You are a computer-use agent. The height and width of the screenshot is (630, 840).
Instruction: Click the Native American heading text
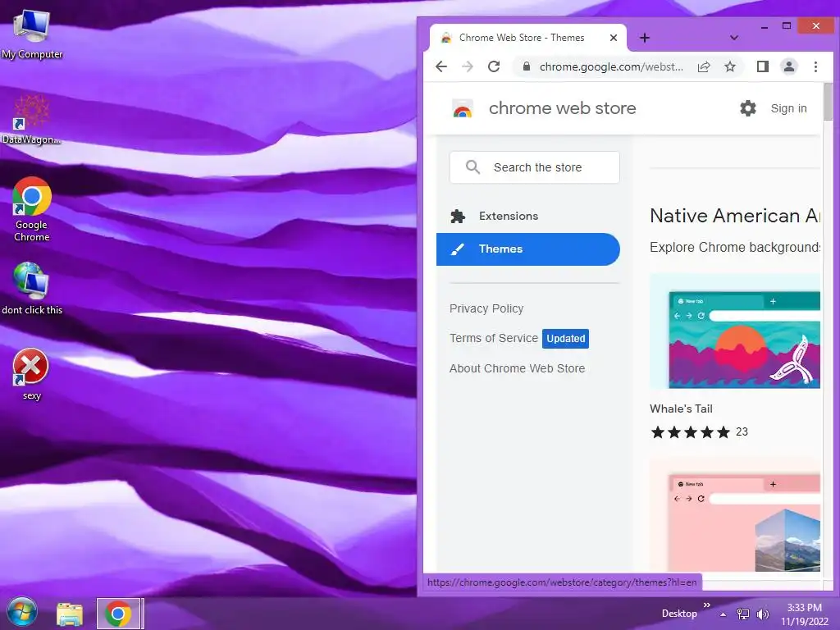point(735,216)
